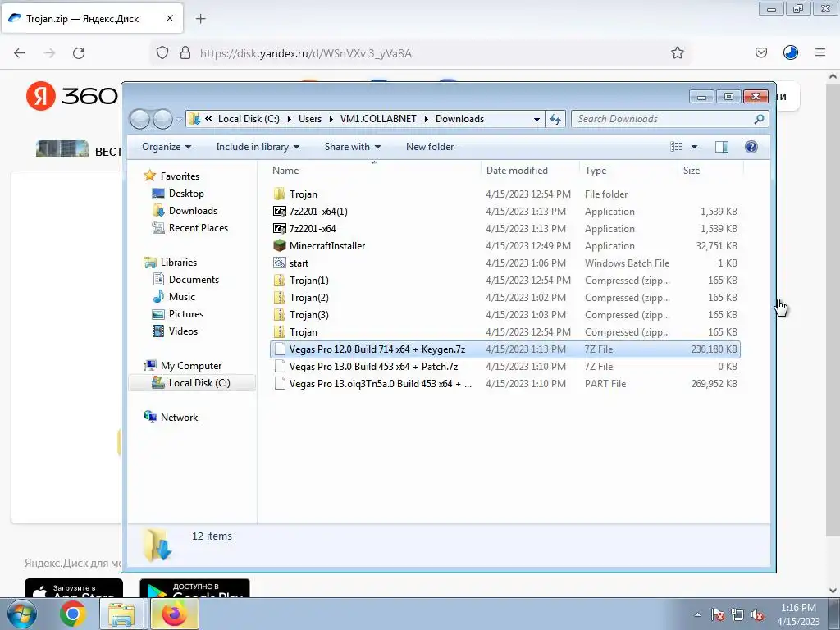This screenshot has width=840, height=630.
Task: Open Chrome from taskbar
Action: click(x=73, y=614)
